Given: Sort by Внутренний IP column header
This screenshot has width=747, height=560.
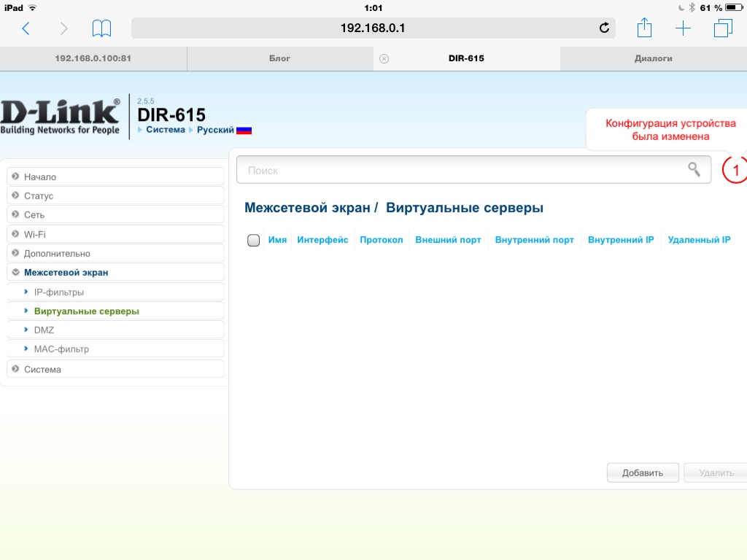Looking at the screenshot, I should coord(621,240).
